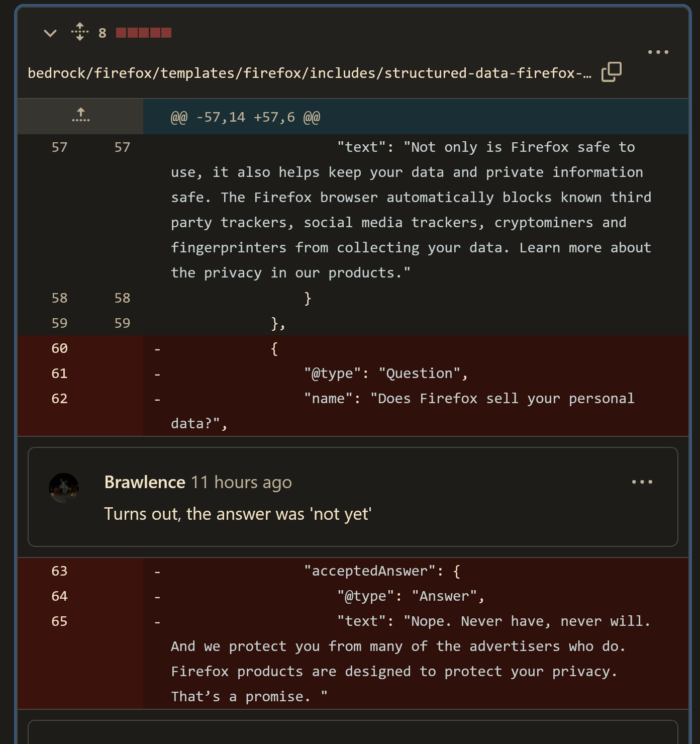Click the expand all lines icon
700x744 pixels.
tap(80, 32)
